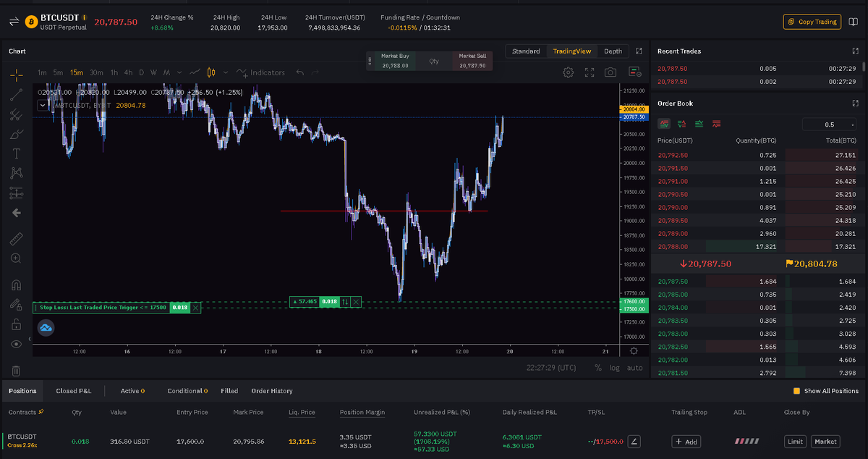Toggle auto scale on price axis
The width and height of the screenshot is (868, 459).
[x=634, y=368]
